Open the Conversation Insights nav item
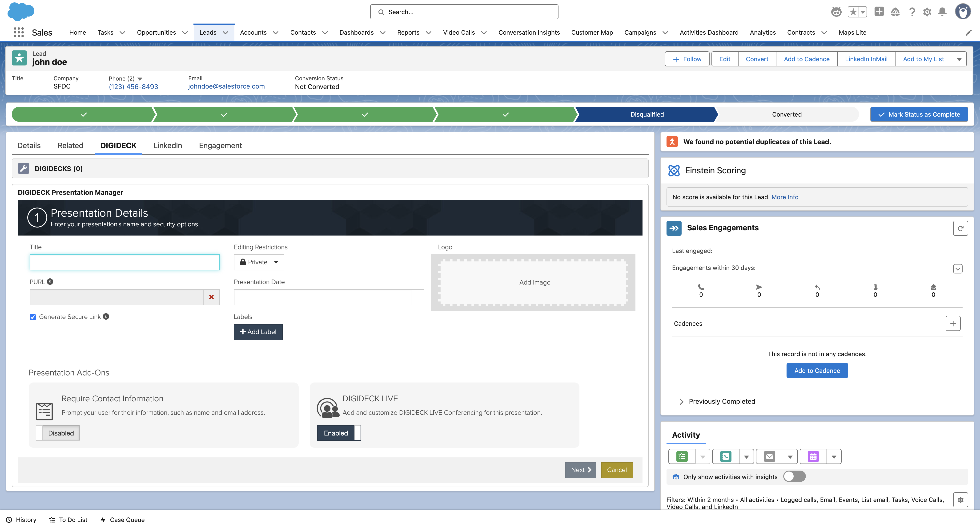Screen dimensions: 980x529 click(x=529, y=32)
